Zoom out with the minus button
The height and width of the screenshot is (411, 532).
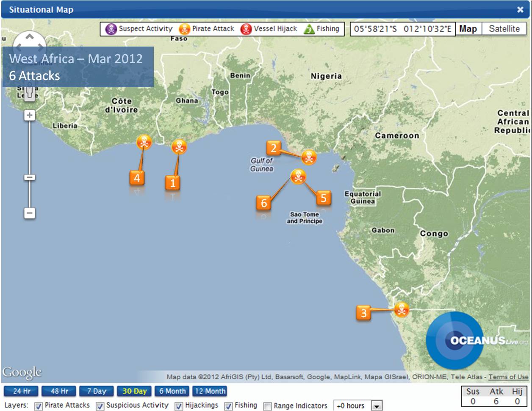click(x=29, y=213)
